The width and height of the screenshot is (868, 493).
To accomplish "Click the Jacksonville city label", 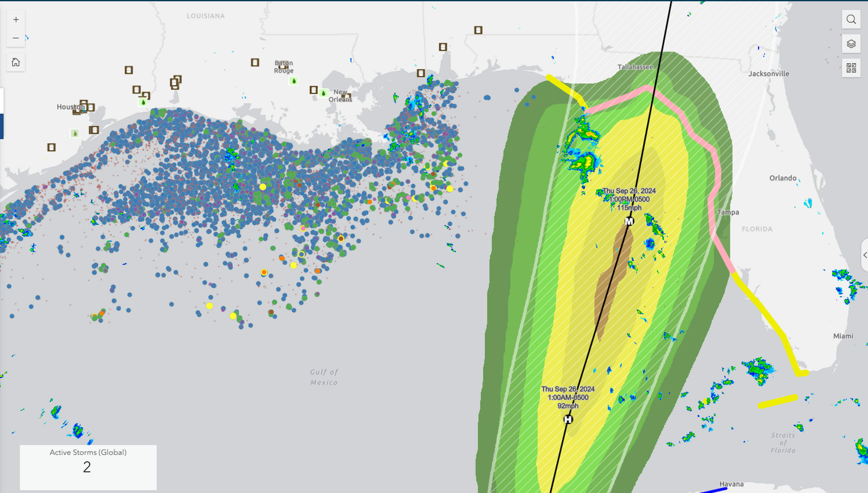I will click(768, 74).
